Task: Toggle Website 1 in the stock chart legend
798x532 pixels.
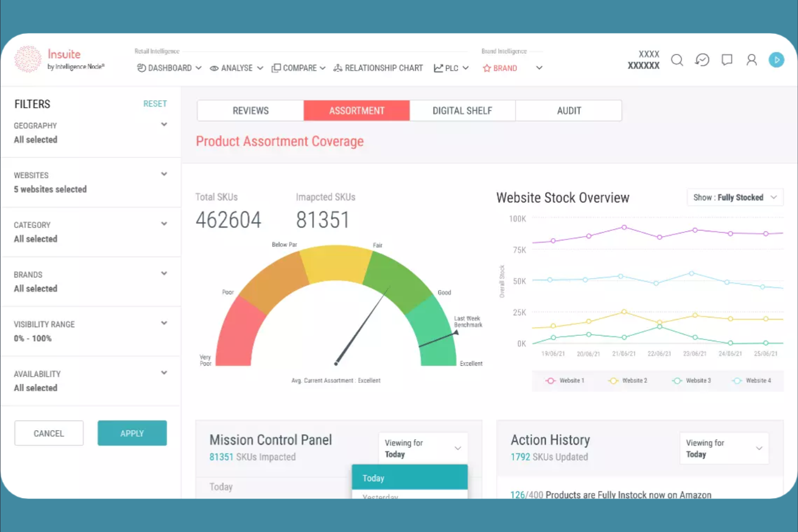Action: pos(565,380)
